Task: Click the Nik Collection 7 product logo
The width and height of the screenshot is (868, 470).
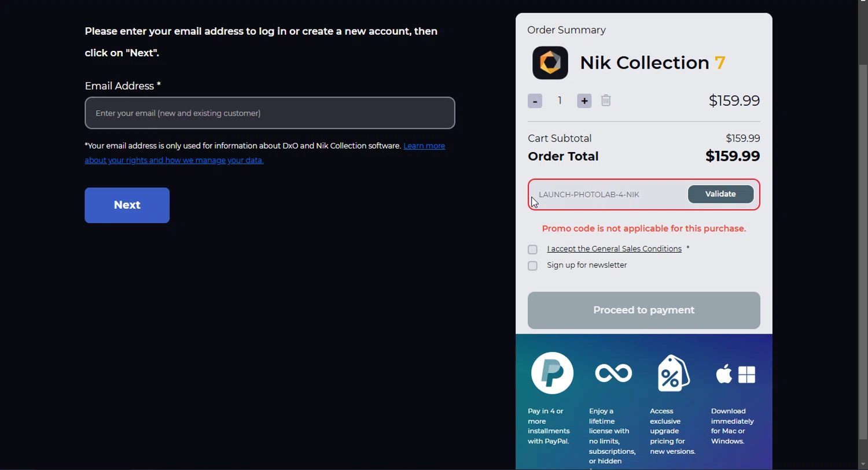Action: (x=550, y=62)
